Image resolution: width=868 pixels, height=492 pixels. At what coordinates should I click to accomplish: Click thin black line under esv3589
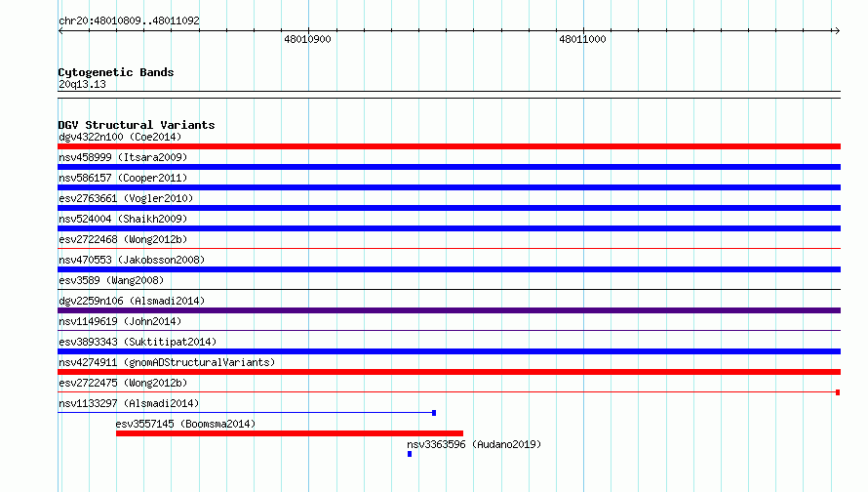tap(449, 289)
